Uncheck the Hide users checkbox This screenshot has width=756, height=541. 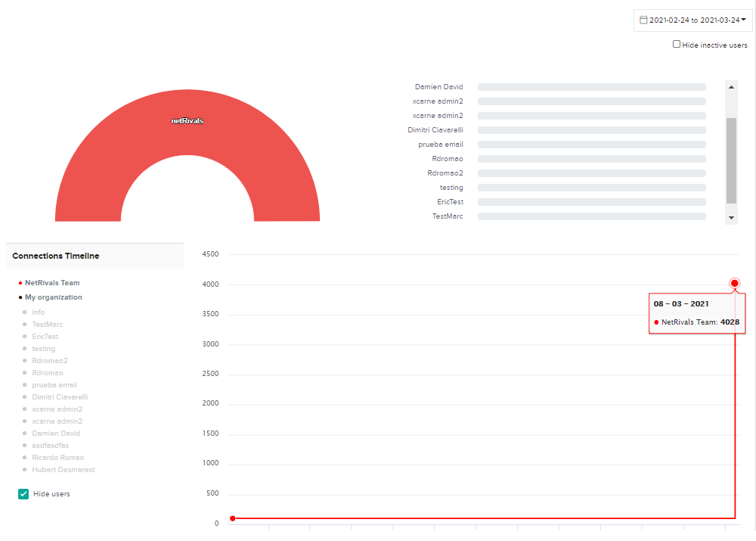[x=23, y=494]
